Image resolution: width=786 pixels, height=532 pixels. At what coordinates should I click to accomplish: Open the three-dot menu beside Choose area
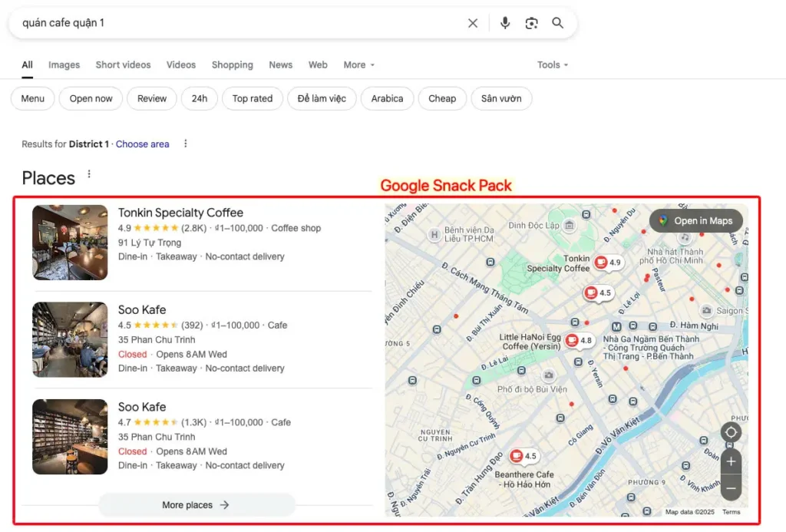pyautogui.click(x=186, y=144)
